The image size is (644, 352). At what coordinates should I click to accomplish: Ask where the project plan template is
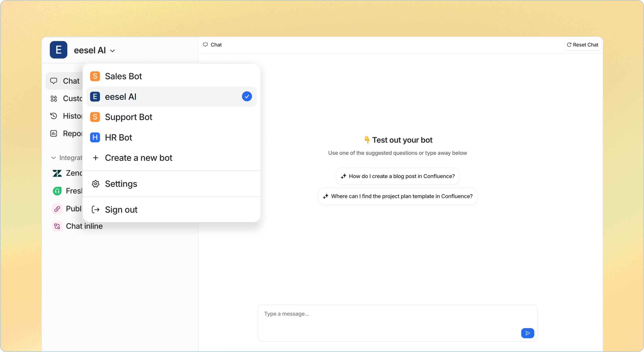pos(397,196)
